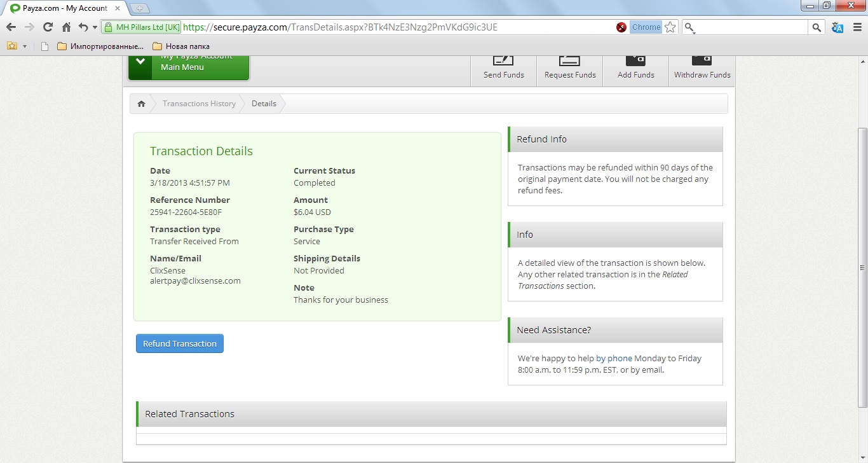Open a new browser tab
868x463 pixels.
[x=140, y=8]
